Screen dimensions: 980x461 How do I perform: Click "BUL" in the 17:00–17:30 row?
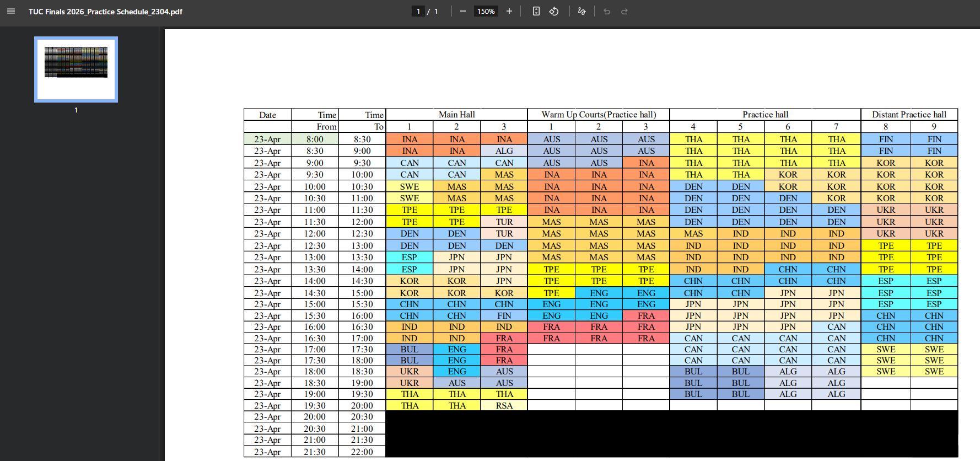pyautogui.click(x=410, y=349)
